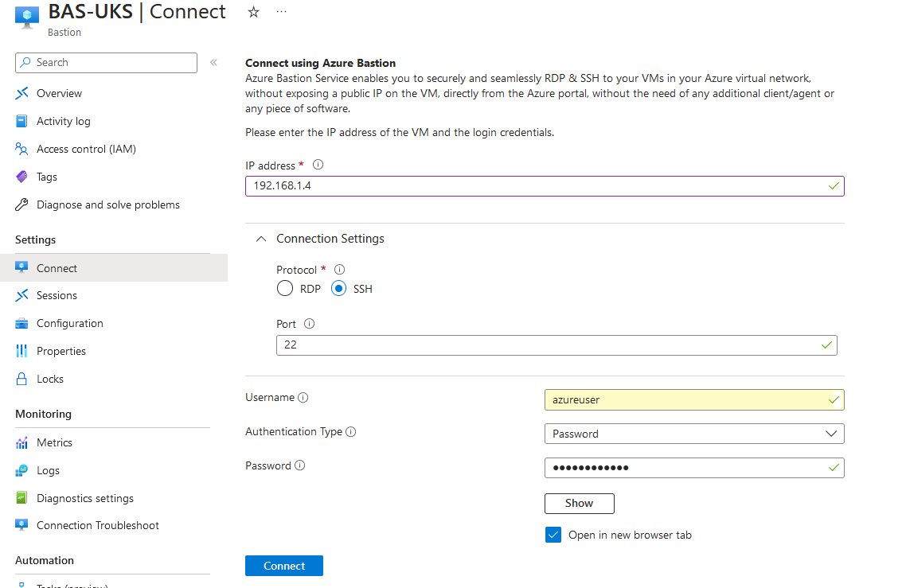Select the SSH protocol radio button
The width and height of the screenshot is (906, 588).
340,289
